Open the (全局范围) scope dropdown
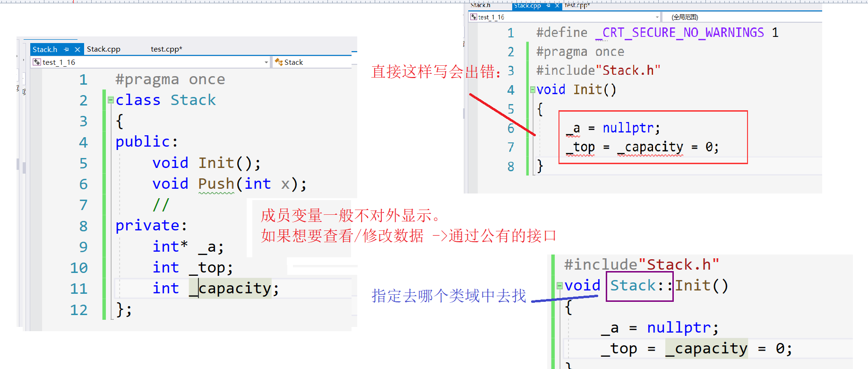Image resolution: width=868 pixels, height=369 pixels. 742,17
